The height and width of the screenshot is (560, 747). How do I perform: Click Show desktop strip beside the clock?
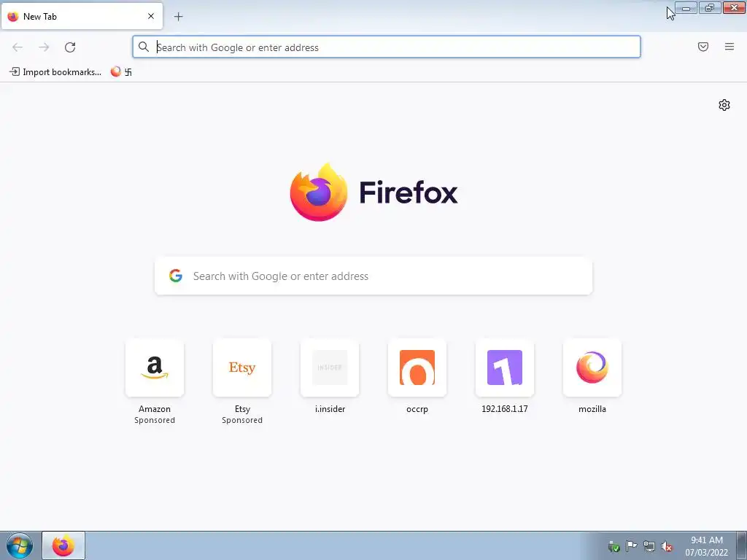pyautogui.click(x=741, y=545)
